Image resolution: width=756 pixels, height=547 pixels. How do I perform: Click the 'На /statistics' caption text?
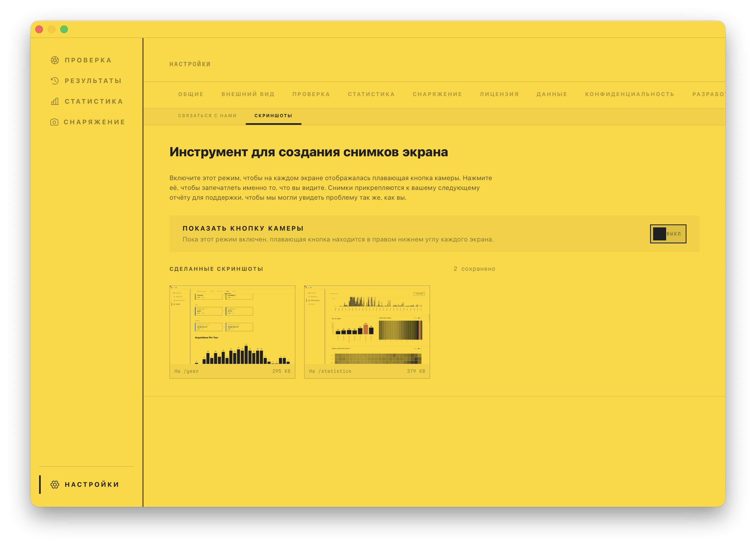point(330,371)
